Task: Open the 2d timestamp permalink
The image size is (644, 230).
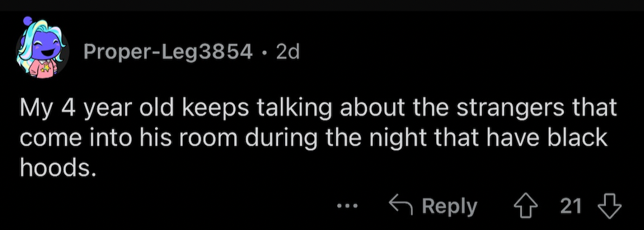Action: pyautogui.click(x=288, y=51)
